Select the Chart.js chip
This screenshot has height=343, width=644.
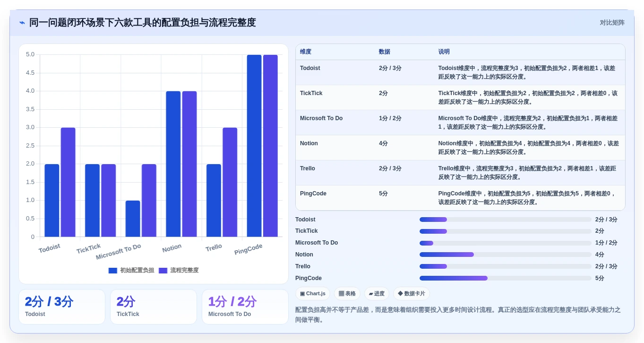click(312, 294)
